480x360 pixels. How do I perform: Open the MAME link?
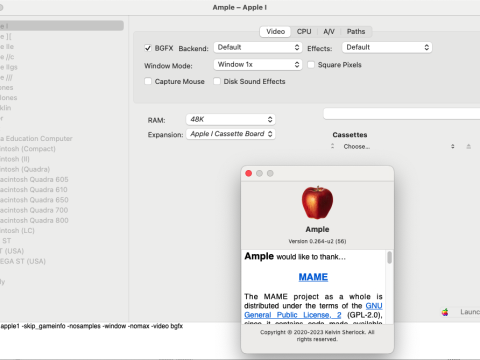click(x=313, y=277)
